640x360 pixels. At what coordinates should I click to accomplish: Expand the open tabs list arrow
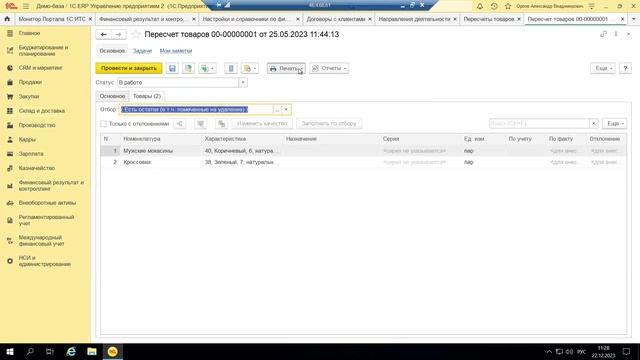(x=634, y=19)
